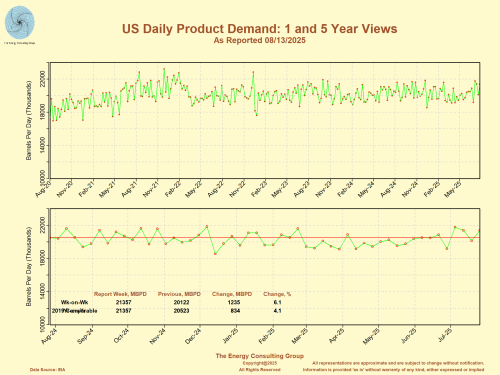The height and width of the screenshot is (375, 500).
Task: Click the Change, % column header
Action: [277, 294]
